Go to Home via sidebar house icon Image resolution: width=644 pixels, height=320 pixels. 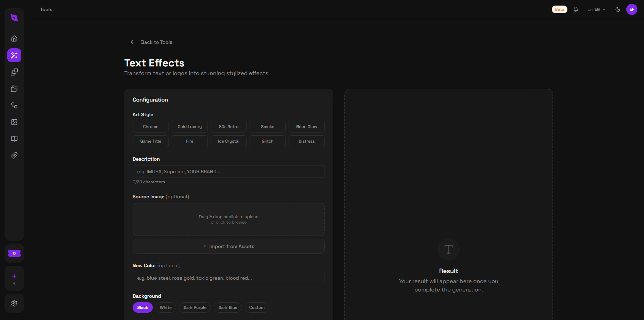[x=14, y=39]
